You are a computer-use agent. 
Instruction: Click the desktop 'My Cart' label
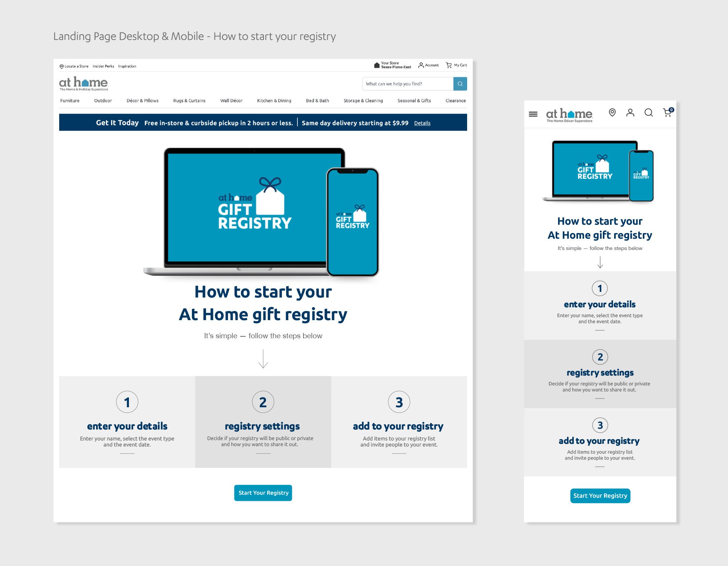(x=460, y=65)
